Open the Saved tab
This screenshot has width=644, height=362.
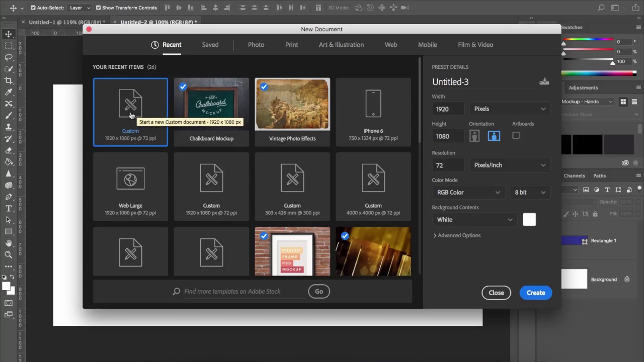tap(210, 45)
